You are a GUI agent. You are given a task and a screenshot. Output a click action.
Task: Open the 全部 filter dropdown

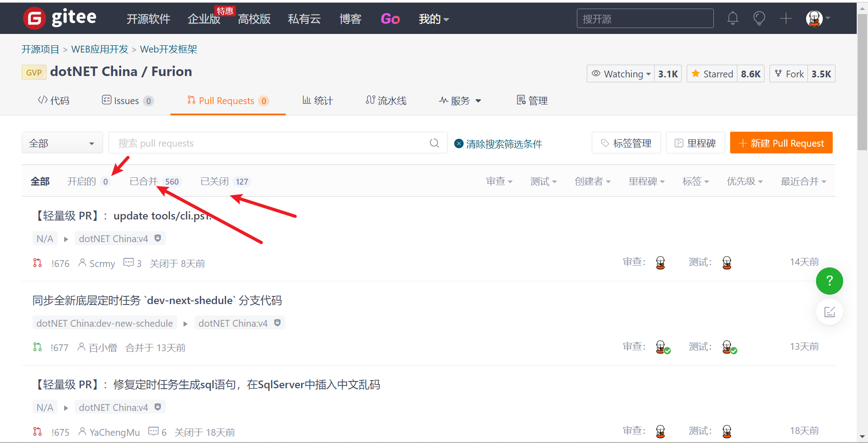coord(62,143)
